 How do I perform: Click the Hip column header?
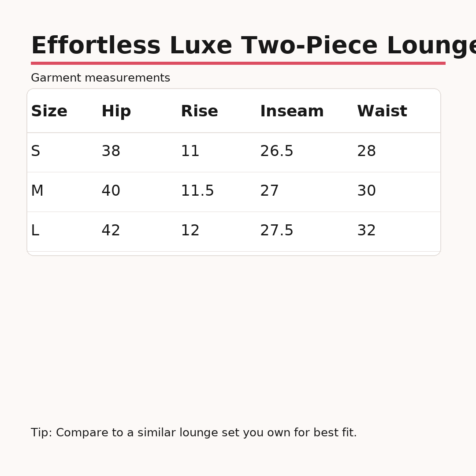click(x=116, y=112)
